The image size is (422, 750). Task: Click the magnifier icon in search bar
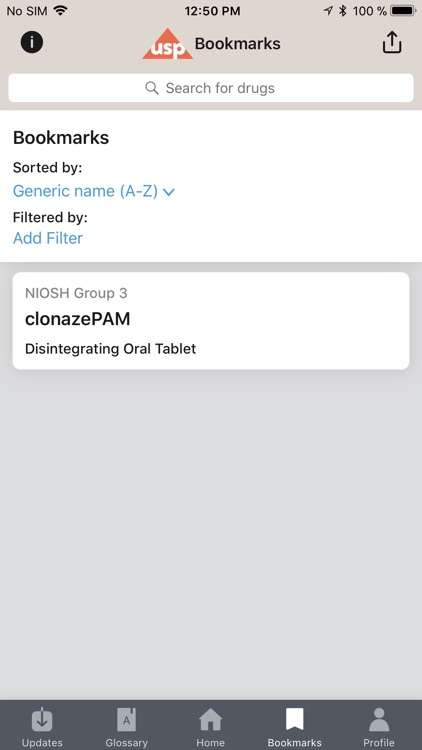(x=152, y=88)
